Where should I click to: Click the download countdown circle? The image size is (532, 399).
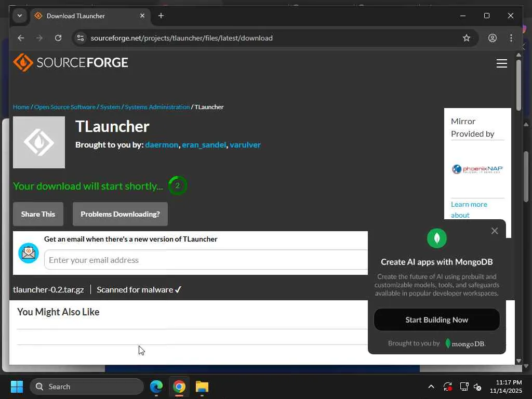tap(178, 185)
